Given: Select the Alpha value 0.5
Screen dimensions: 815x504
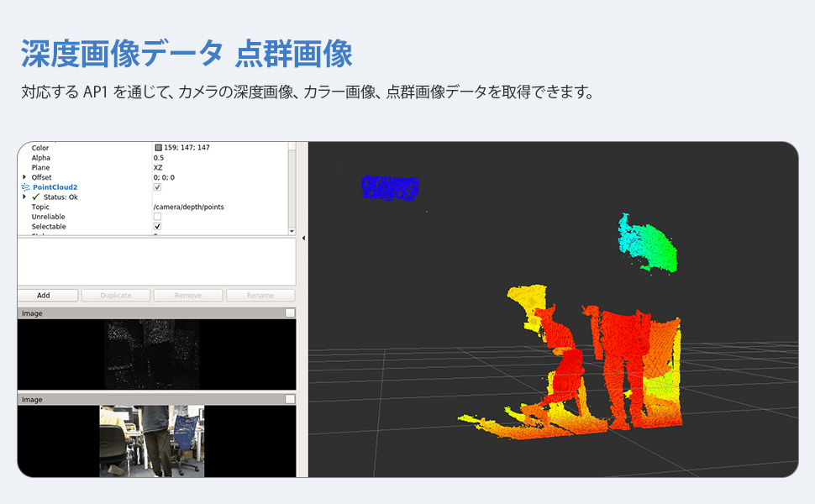Looking at the screenshot, I should [159, 157].
